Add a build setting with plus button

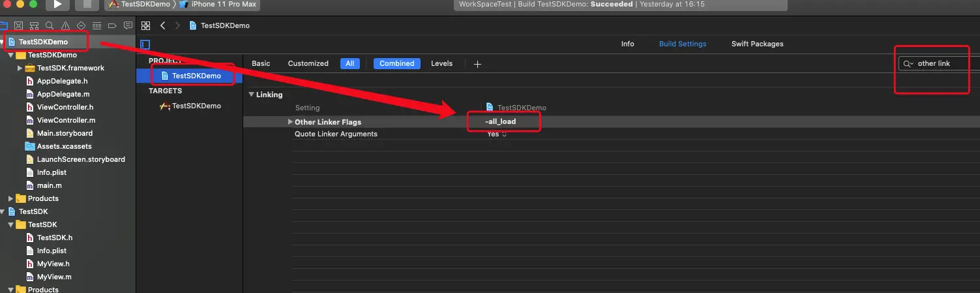pyautogui.click(x=477, y=64)
